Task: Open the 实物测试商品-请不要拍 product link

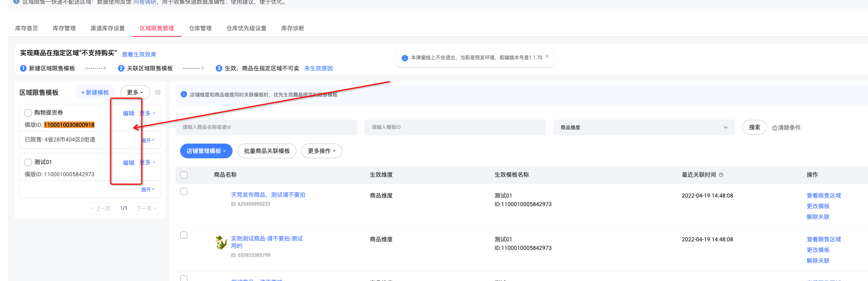Action: pos(267,242)
